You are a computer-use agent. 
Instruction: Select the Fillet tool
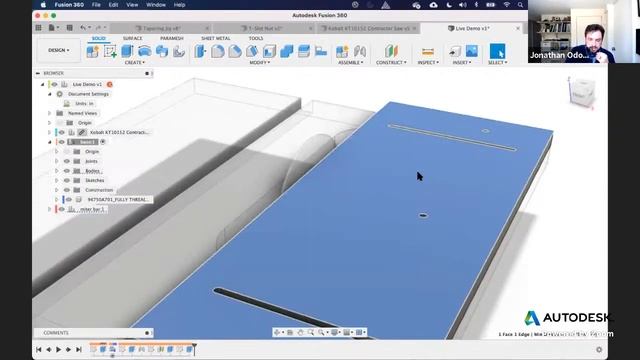coord(218,51)
